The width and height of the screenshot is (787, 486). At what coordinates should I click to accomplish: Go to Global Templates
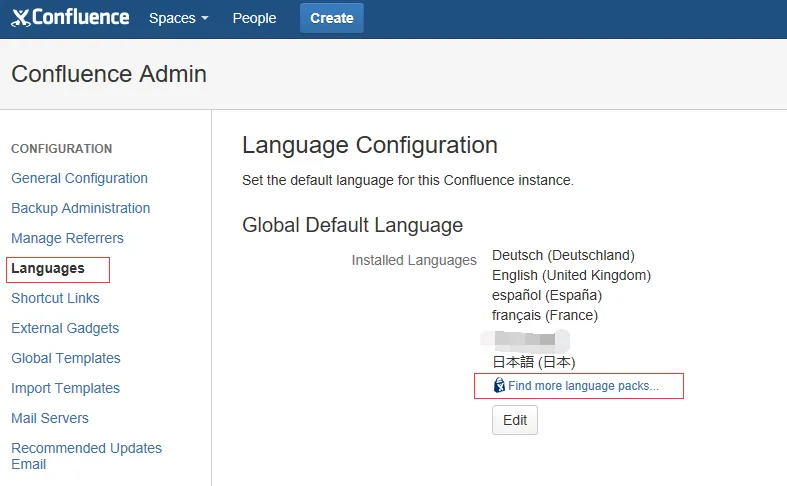(66, 358)
